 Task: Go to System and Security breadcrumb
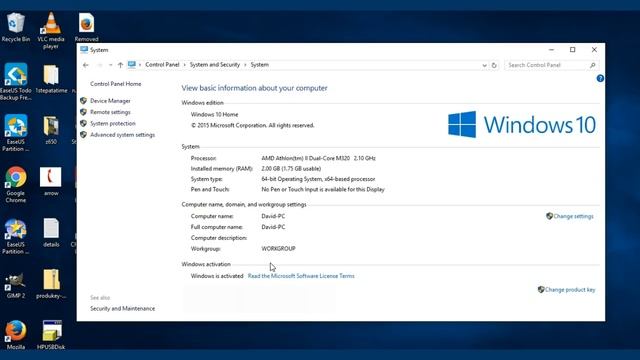(215, 64)
